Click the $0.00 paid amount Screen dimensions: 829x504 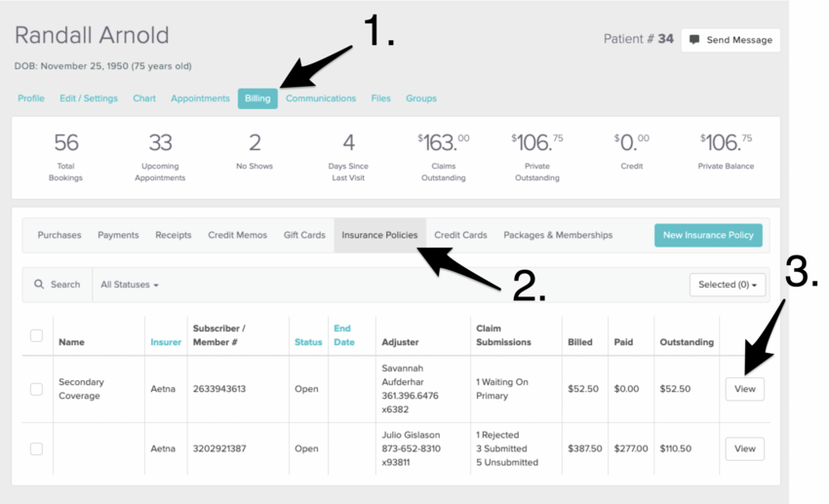pos(626,389)
